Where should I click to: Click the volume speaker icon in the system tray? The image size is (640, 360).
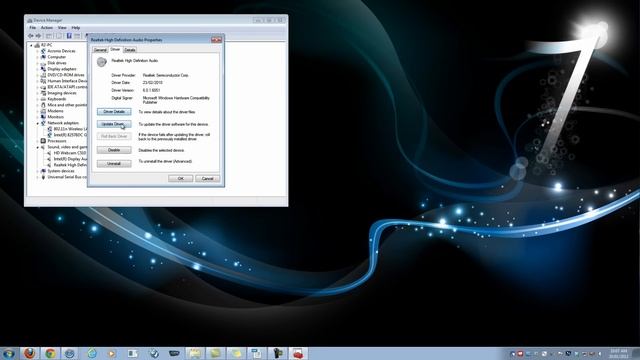click(599, 354)
